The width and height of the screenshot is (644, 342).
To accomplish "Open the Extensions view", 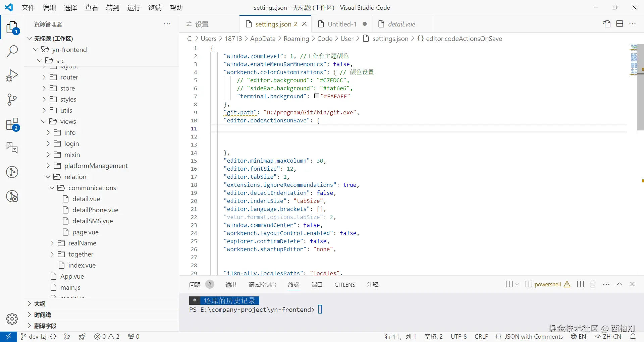I will pos(12,124).
